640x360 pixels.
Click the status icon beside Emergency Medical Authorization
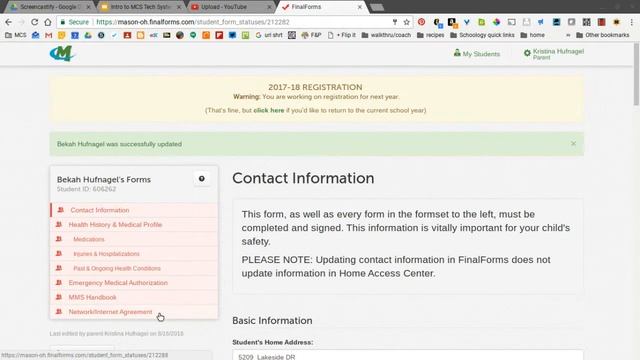pos(59,282)
